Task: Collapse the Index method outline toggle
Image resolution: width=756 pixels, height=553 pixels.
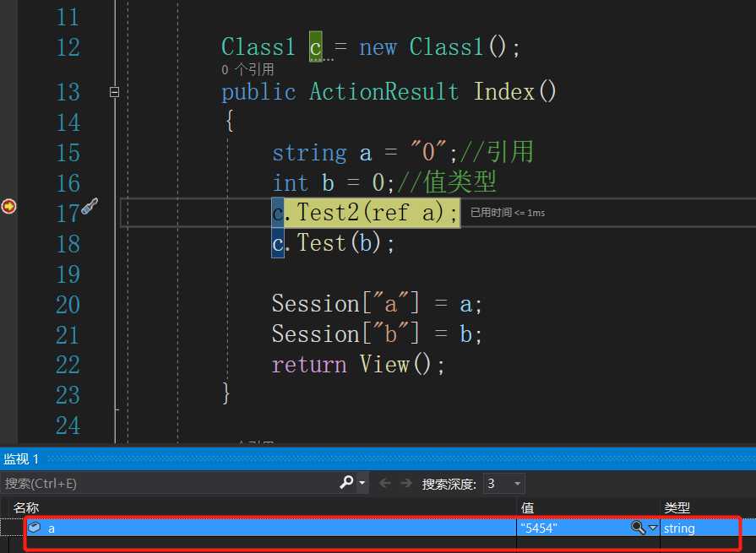Action: [114, 91]
